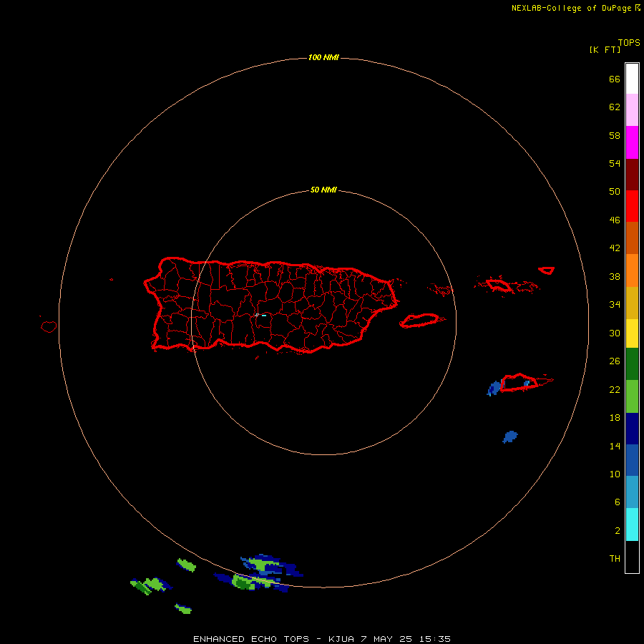Pick the magenta legend color block

pyautogui.click(x=632, y=142)
